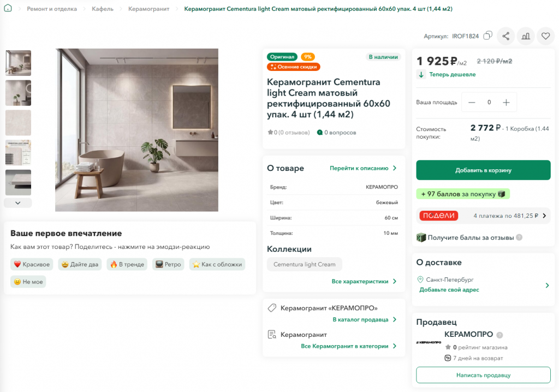Toggle the Красивое emoji reaction
Viewport: 559px width, 392px height.
click(32, 264)
